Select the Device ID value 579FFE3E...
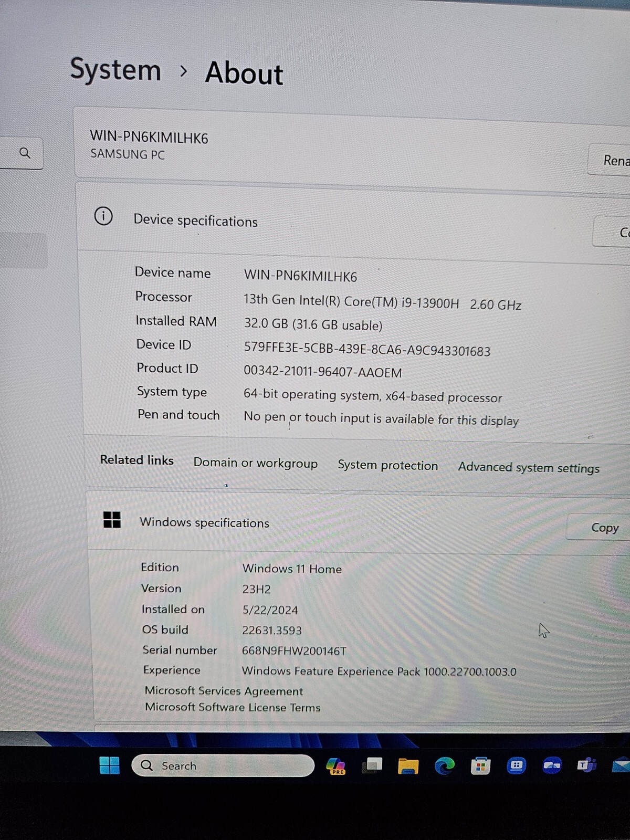Image resolution: width=630 pixels, height=840 pixels. [x=367, y=349]
